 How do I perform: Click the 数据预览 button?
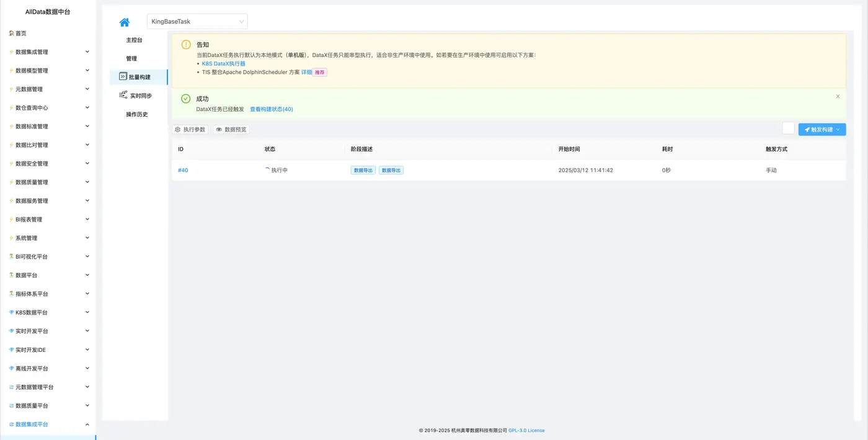231,130
